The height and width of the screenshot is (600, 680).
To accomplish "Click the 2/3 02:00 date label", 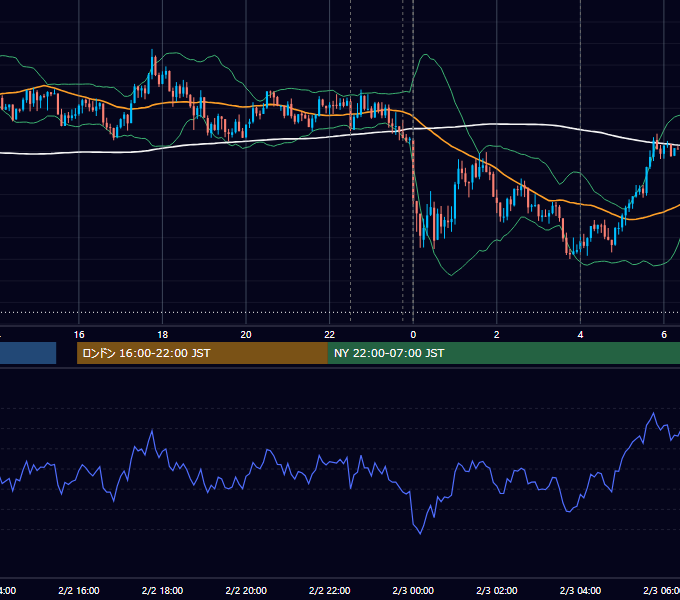I will (x=497, y=590).
